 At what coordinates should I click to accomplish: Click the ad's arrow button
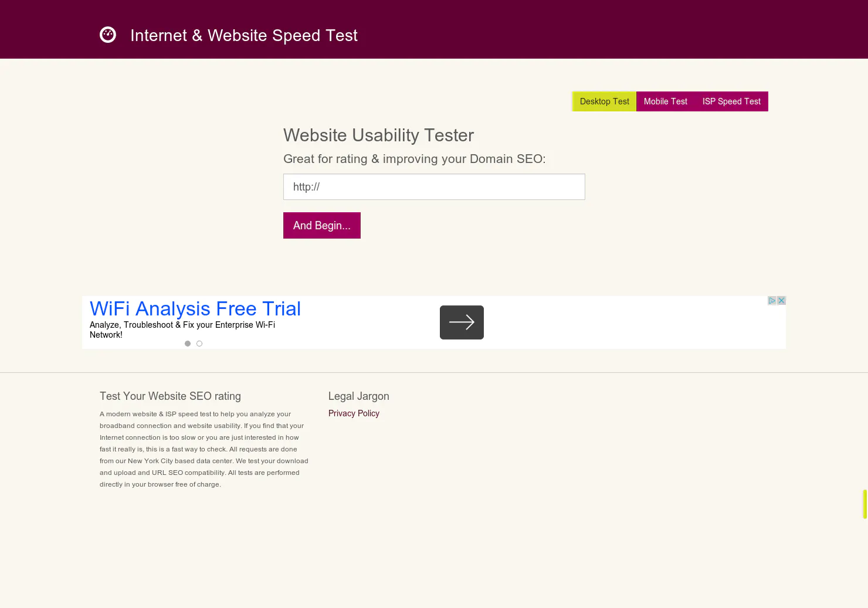pos(462,322)
